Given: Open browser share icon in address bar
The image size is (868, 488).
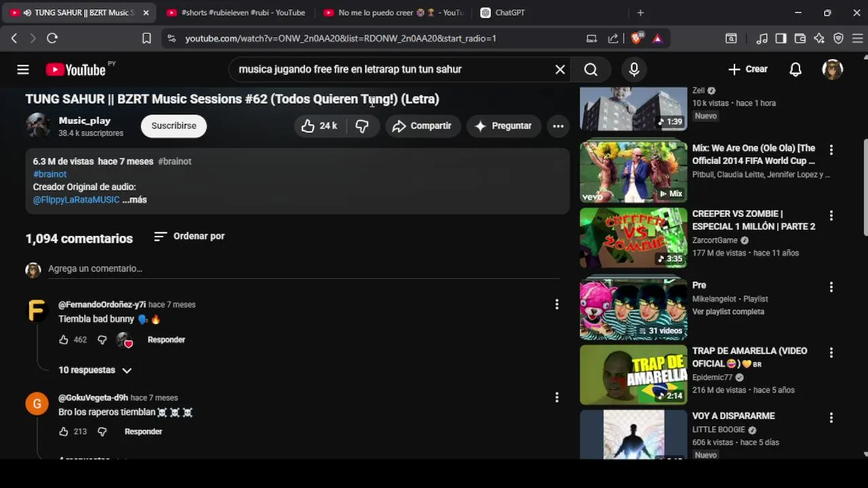Looking at the screenshot, I should point(613,39).
